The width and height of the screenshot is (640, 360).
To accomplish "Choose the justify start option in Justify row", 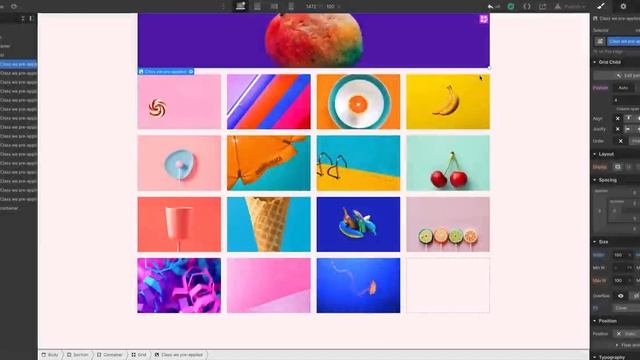I will coord(629,129).
